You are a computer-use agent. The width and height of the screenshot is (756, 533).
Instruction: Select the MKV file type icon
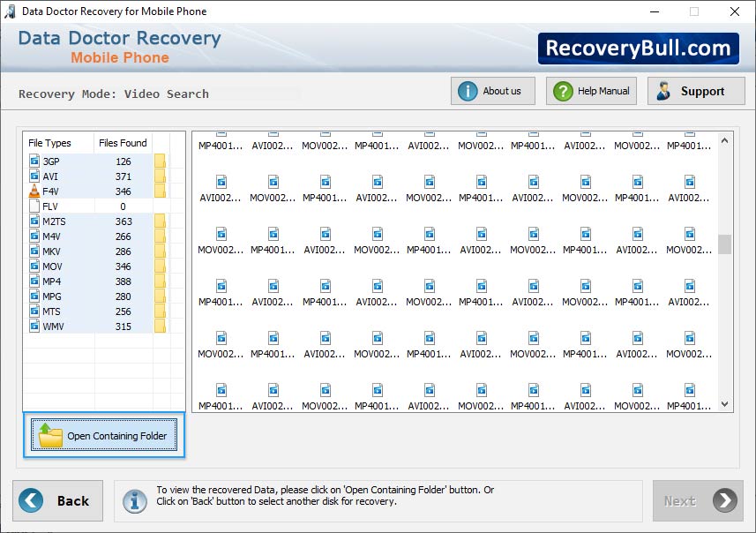click(34, 251)
